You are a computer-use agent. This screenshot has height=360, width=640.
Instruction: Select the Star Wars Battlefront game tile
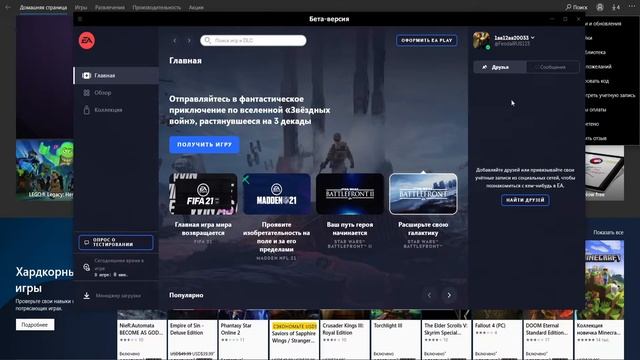tap(423, 194)
